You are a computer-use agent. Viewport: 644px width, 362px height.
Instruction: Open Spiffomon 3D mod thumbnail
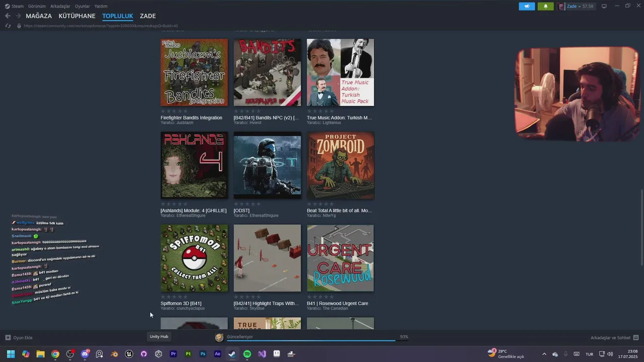coord(194,258)
